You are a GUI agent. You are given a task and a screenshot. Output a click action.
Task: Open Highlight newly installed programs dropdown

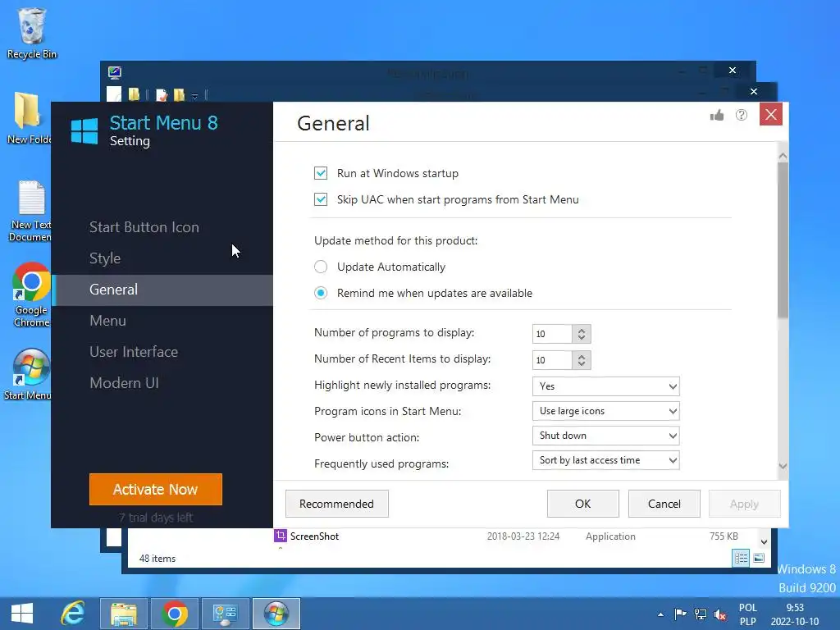click(x=606, y=386)
